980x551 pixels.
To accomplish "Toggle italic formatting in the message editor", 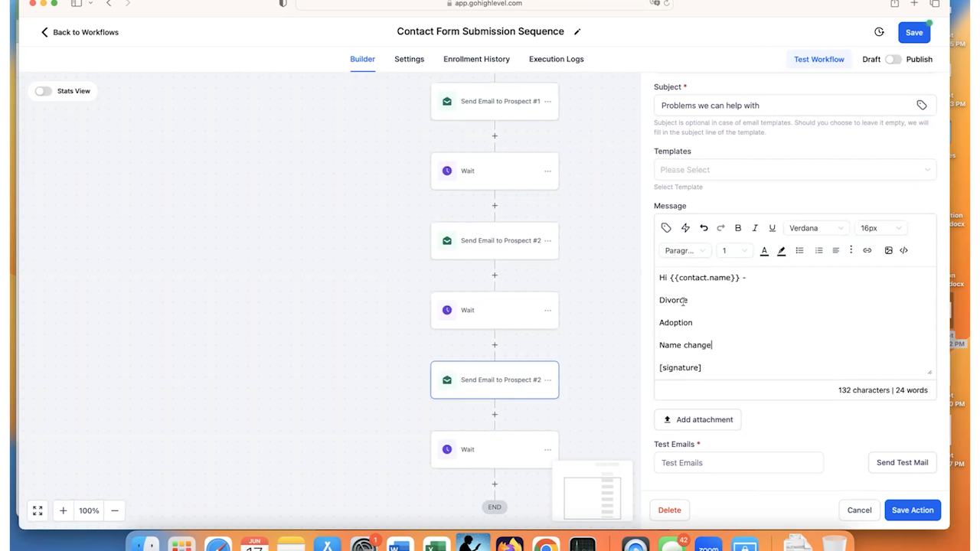I will click(754, 227).
